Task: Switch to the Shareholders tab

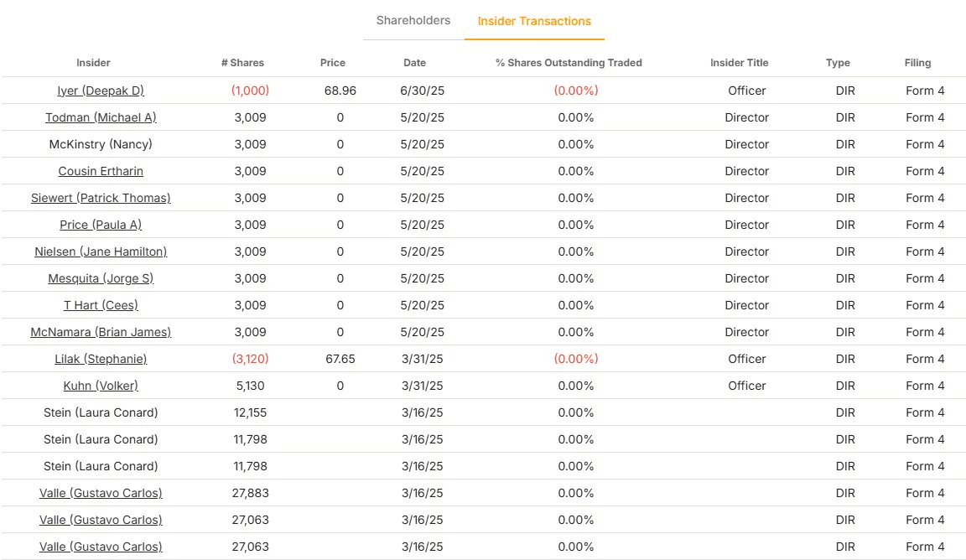Action: pyautogui.click(x=413, y=20)
